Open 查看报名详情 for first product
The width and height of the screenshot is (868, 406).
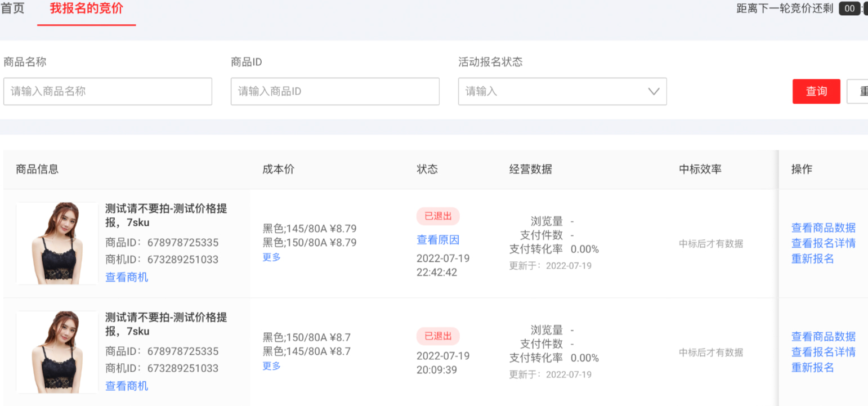pos(823,243)
